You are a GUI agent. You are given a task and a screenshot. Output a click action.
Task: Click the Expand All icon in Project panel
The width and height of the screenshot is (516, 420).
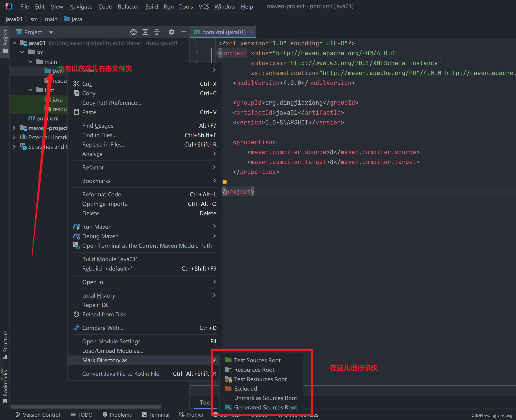[x=145, y=32]
